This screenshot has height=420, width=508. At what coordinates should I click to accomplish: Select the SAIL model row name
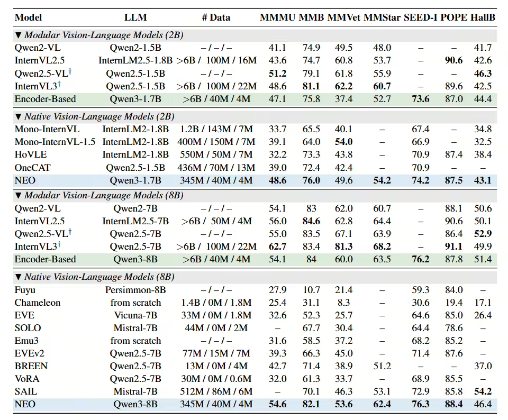click(25, 391)
